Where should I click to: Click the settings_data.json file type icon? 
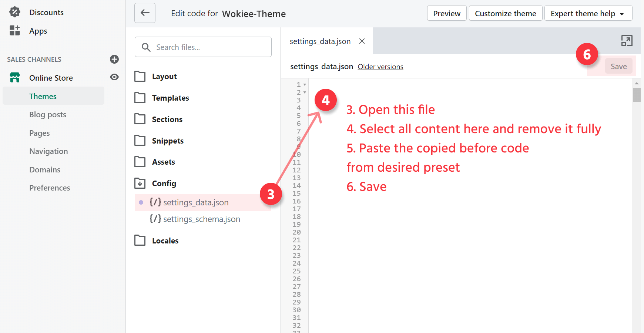[155, 202]
